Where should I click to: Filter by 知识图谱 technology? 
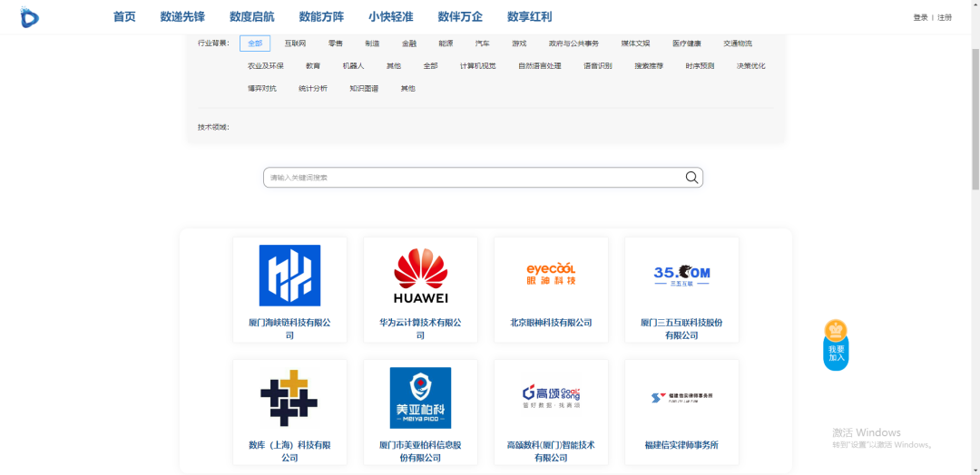pyautogui.click(x=364, y=88)
